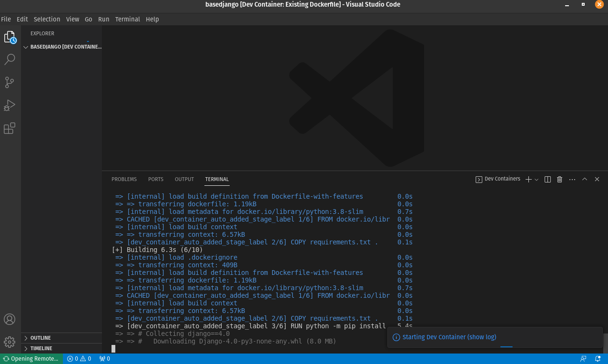608x364 pixels.
Task: Open the File menu
Action: click(6, 19)
